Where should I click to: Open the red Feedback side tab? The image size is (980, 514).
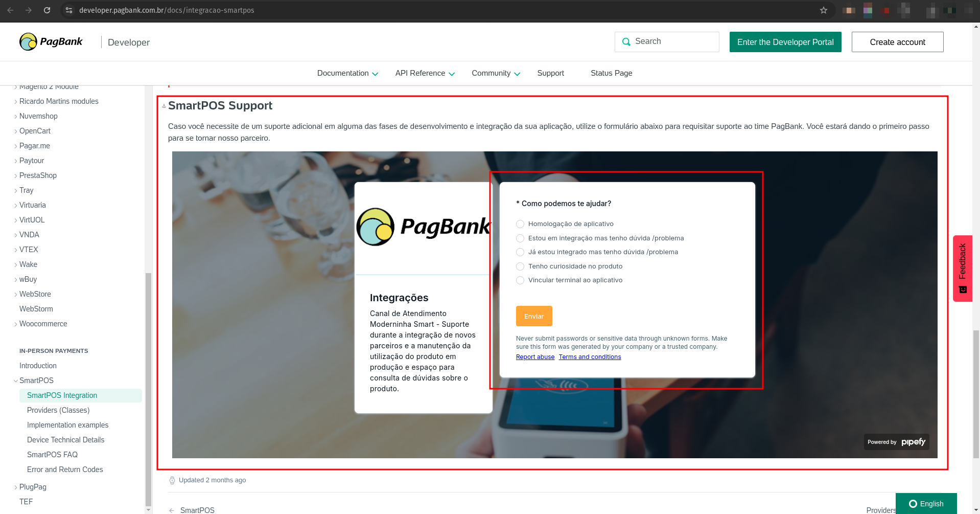coord(963,269)
